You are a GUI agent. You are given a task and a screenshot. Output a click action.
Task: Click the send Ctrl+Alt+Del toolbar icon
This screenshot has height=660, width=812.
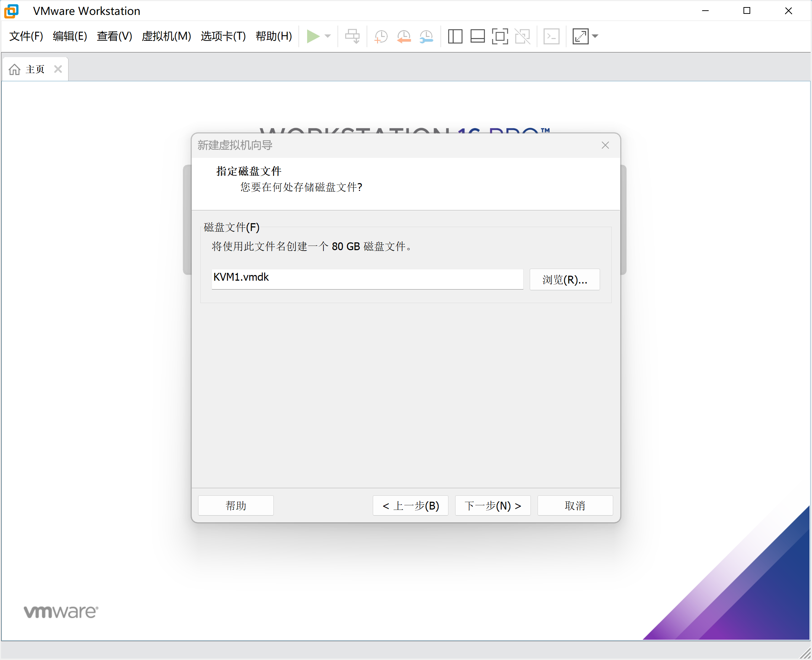(352, 37)
